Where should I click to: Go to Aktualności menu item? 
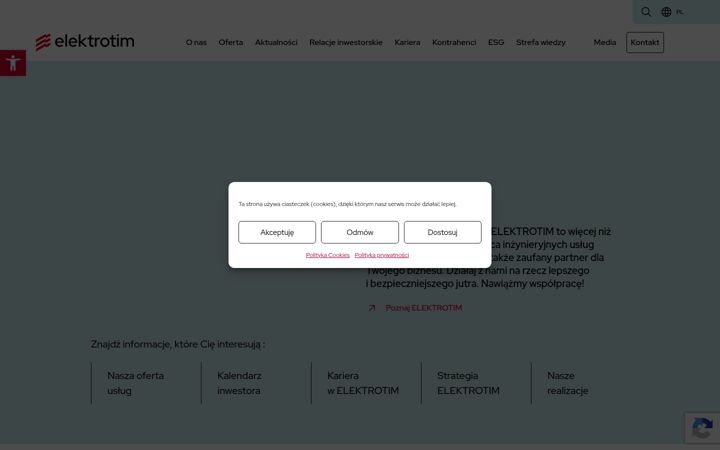click(x=276, y=42)
